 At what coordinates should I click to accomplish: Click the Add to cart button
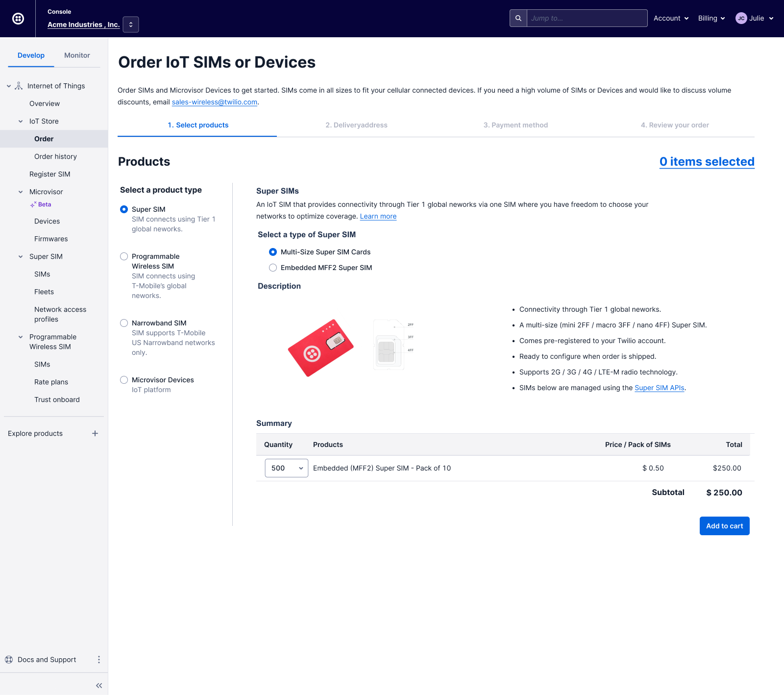click(724, 526)
